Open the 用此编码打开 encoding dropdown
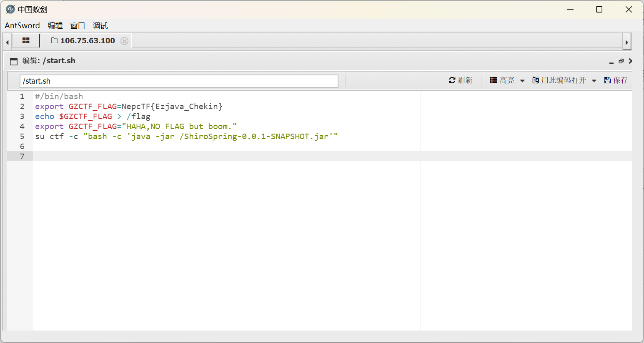Screen dimensions: 644x343 pos(564,80)
